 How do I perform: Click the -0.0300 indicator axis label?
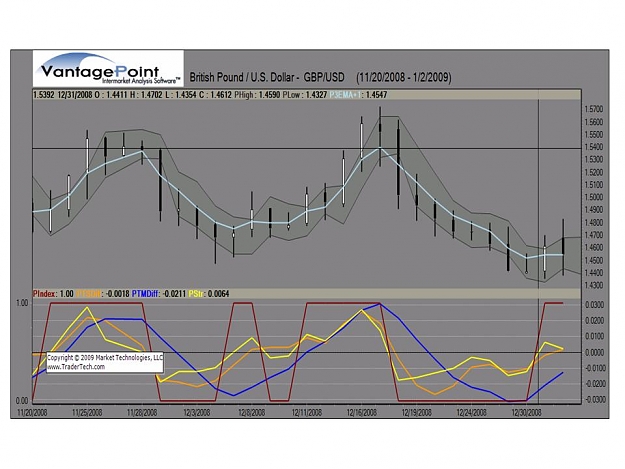(x=594, y=399)
